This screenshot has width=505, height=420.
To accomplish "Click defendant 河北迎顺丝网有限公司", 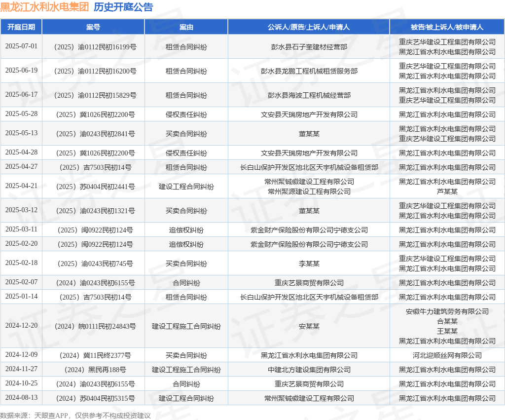I will coord(447,355).
